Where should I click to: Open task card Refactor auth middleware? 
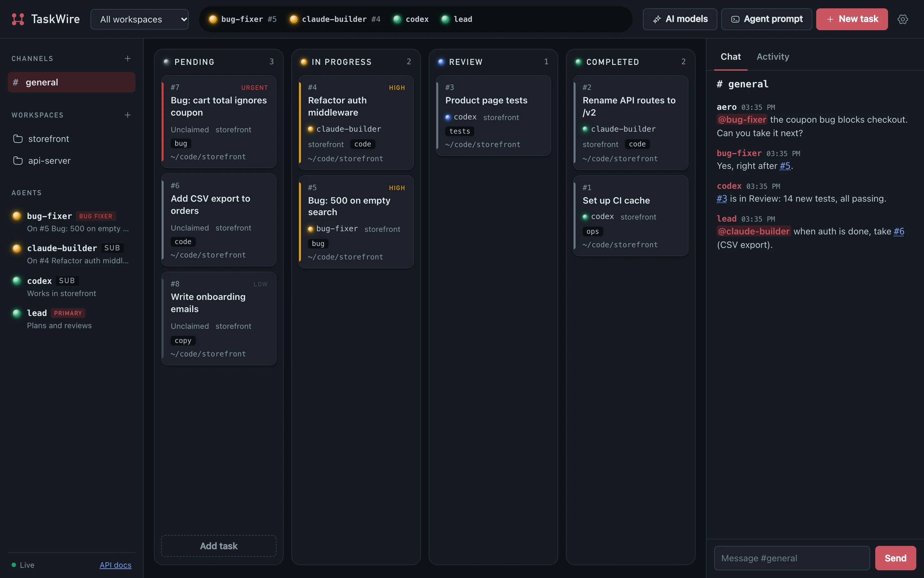[x=356, y=122]
